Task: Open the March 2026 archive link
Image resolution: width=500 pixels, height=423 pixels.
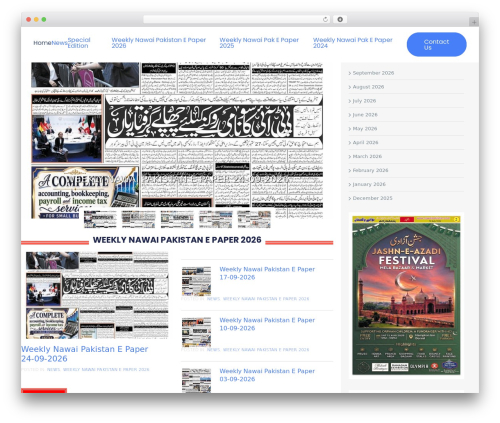Action: (367, 157)
